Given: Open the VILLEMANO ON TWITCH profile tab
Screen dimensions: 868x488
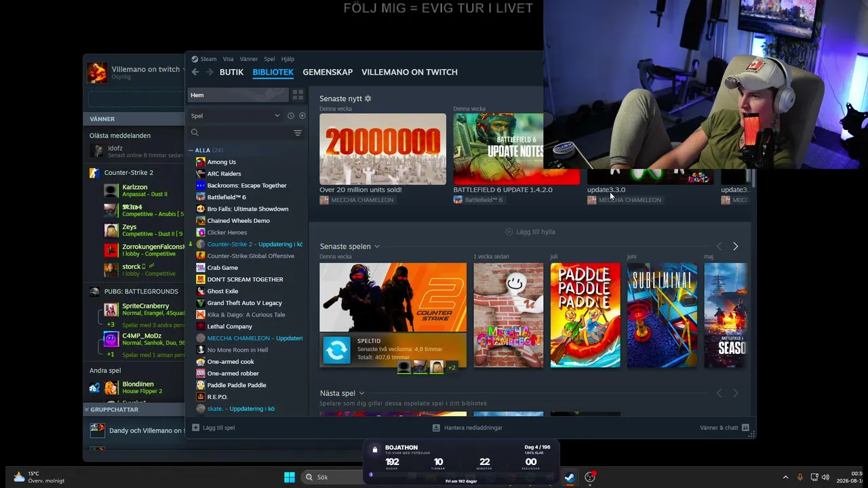Looking at the screenshot, I should [410, 73].
